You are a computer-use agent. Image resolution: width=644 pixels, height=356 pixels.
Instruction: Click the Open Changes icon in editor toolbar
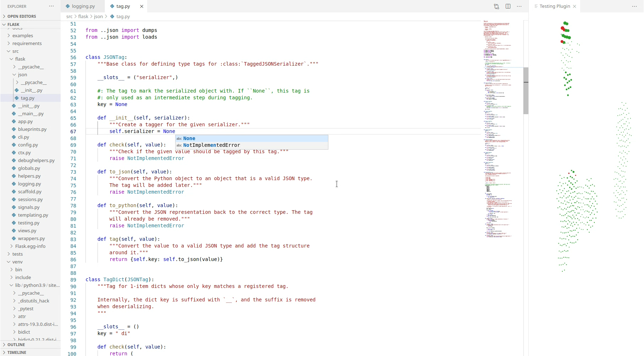(x=496, y=6)
